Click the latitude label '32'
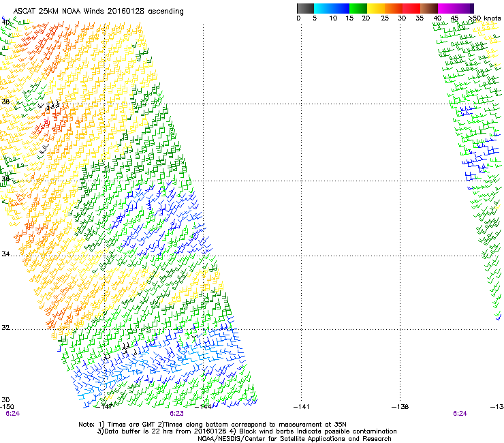The image size is (504, 443). (5, 328)
